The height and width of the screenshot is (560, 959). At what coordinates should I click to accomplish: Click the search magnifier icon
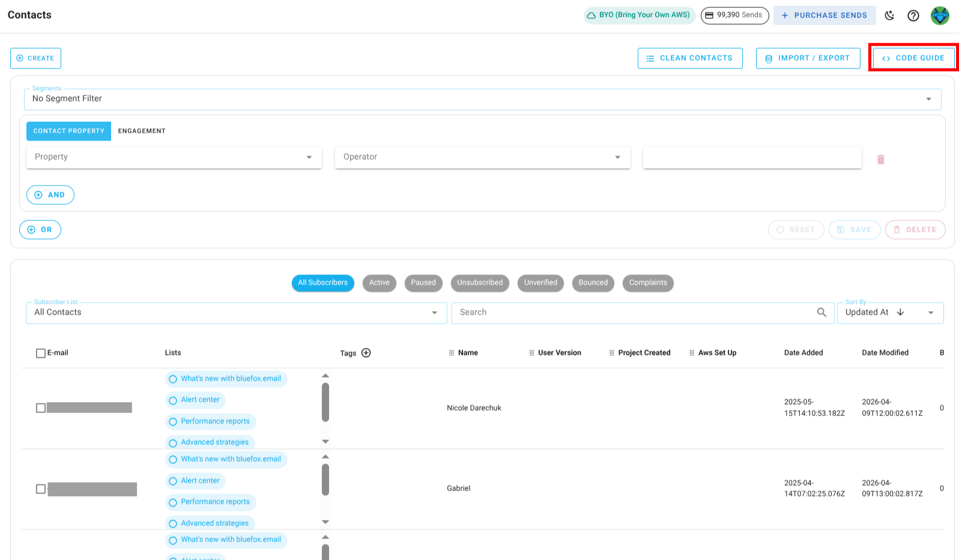tap(821, 312)
